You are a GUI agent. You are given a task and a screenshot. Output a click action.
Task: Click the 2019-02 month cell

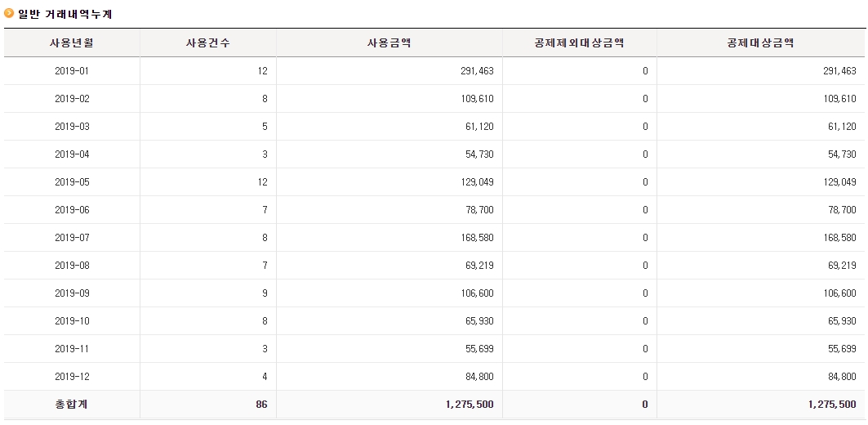[x=72, y=99]
